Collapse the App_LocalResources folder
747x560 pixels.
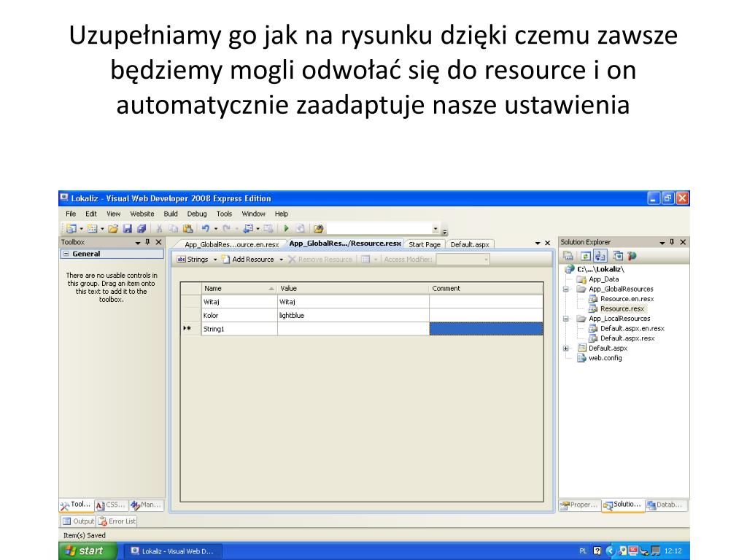(566, 319)
